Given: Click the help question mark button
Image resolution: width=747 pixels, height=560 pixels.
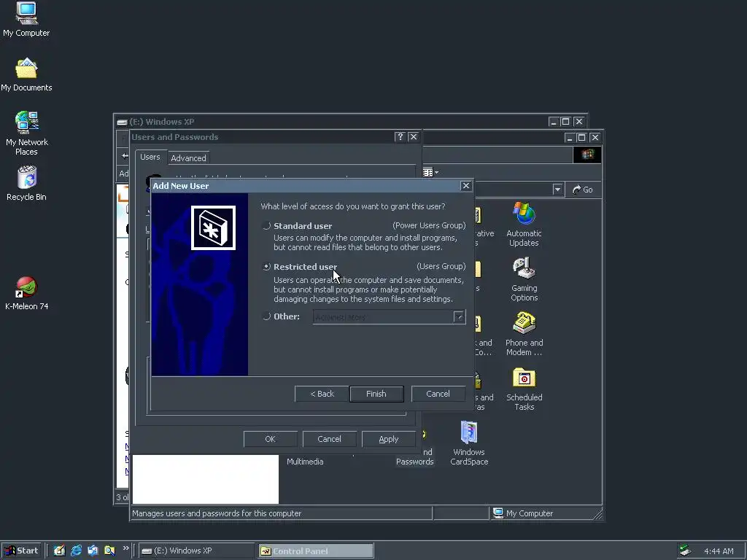Looking at the screenshot, I should click(400, 137).
